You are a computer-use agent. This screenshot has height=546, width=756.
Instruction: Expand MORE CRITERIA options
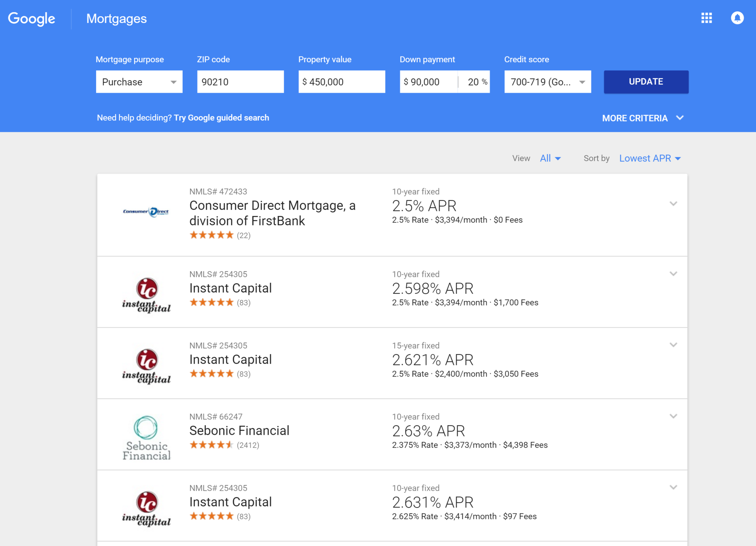(x=643, y=118)
